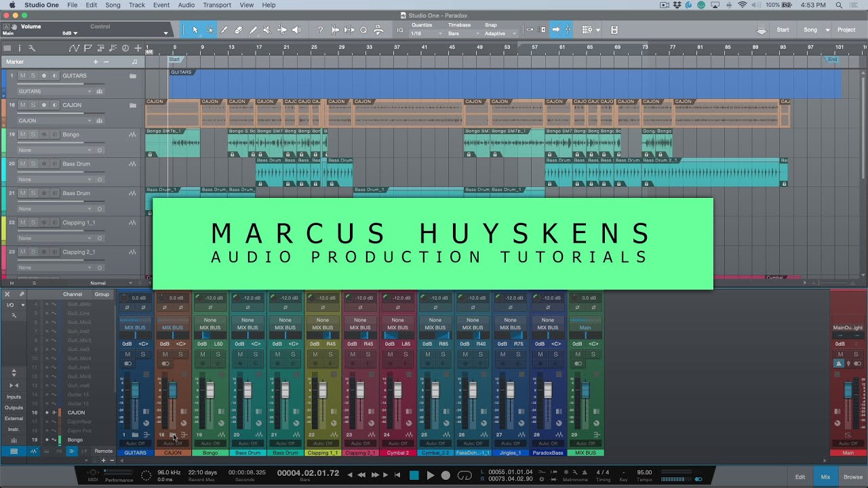This screenshot has width=868, height=488.
Task: Show automation curve icon above track list
Action: [x=75, y=48]
